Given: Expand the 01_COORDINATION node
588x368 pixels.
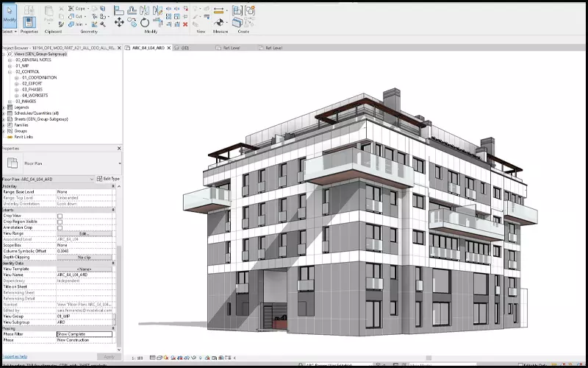Looking at the screenshot, I should point(16,78).
